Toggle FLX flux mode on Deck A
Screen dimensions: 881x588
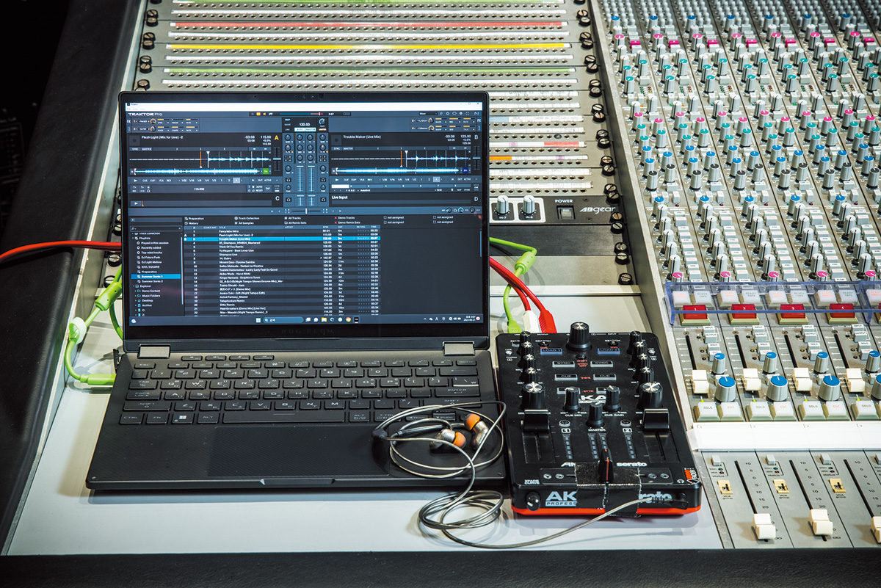[x=161, y=181]
